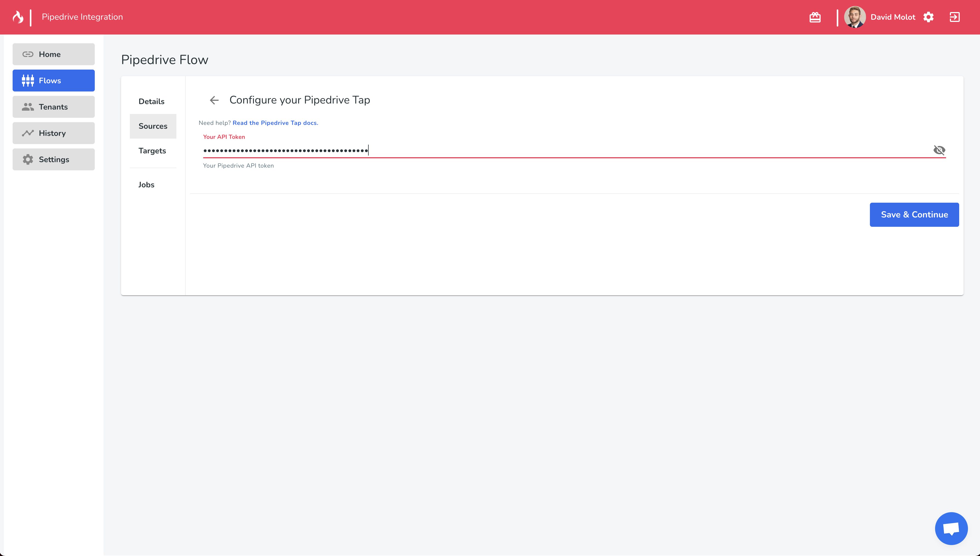Click the logout arrow icon
This screenshot has width=980, height=556.
[x=955, y=17]
